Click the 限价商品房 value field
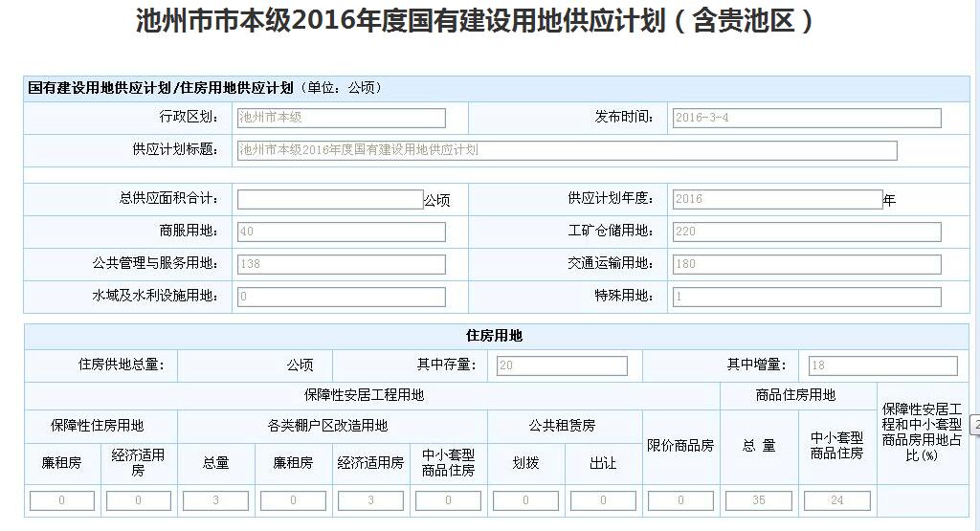 click(680, 500)
